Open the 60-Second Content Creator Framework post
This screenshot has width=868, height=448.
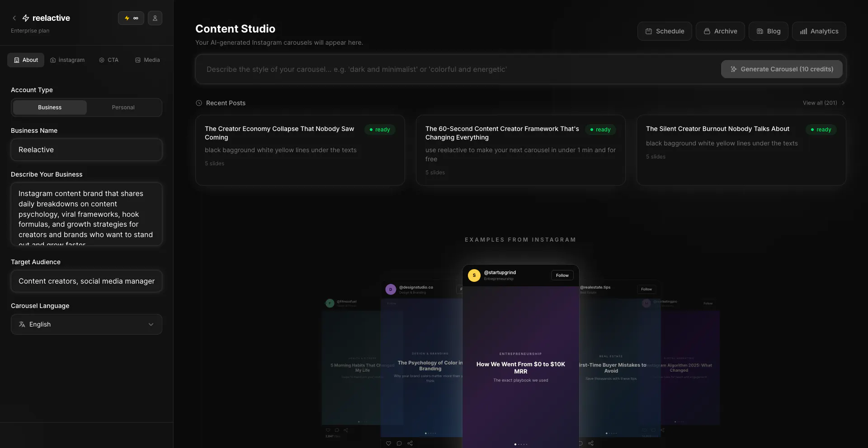coord(520,150)
